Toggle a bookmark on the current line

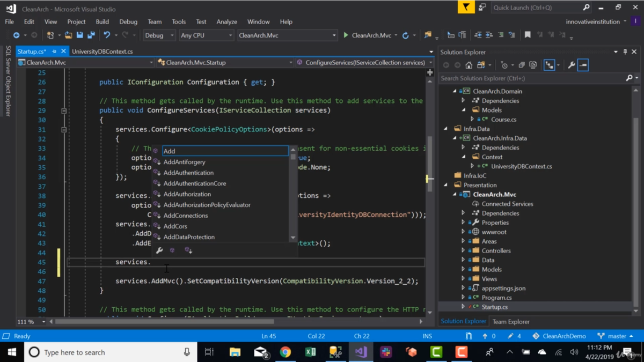pyautogui.click(x=528, y=35)
